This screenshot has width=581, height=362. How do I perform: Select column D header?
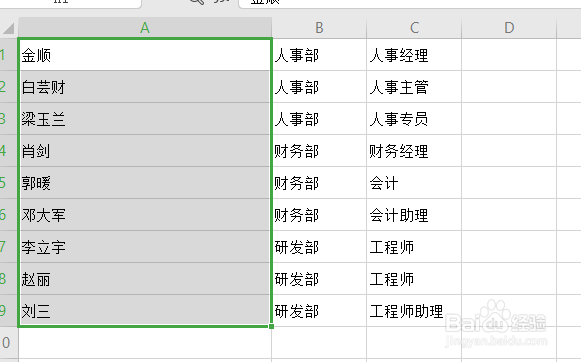click(x=509, y=28)
